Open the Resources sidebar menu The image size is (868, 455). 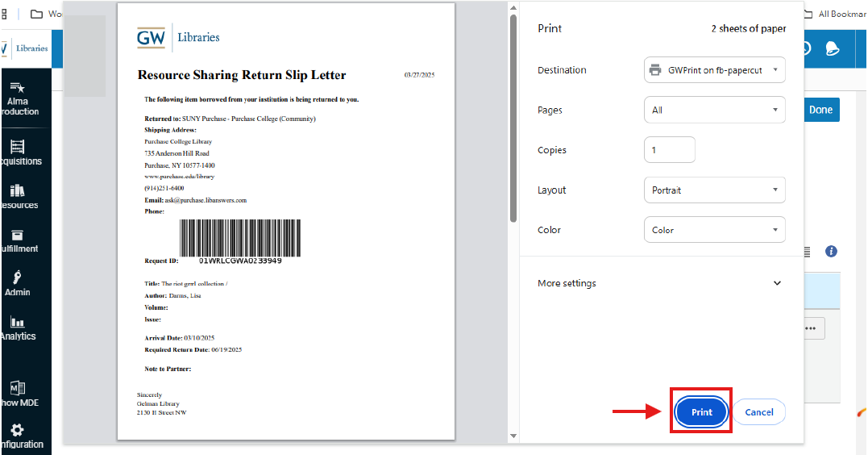click(18, 196)
